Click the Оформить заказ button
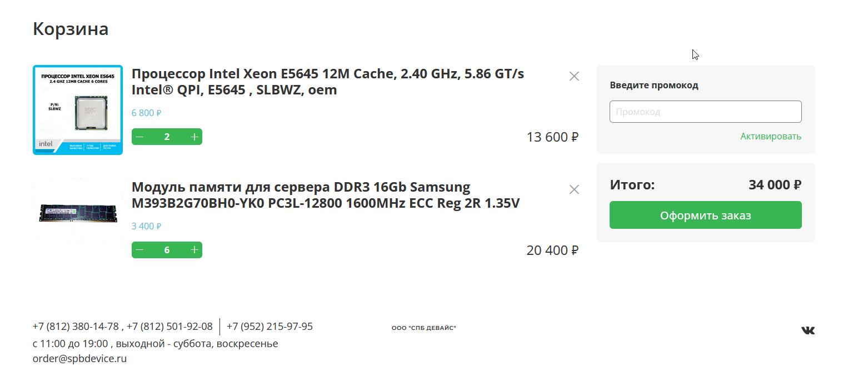Viewport: 868px width, 366px height. point(705,215)
